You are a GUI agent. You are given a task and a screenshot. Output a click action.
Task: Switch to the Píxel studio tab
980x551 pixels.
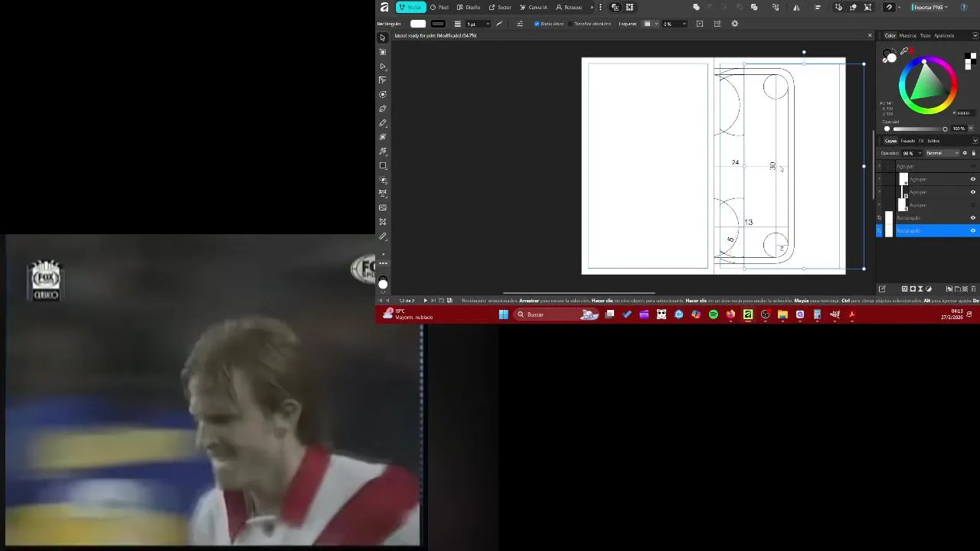439,7
